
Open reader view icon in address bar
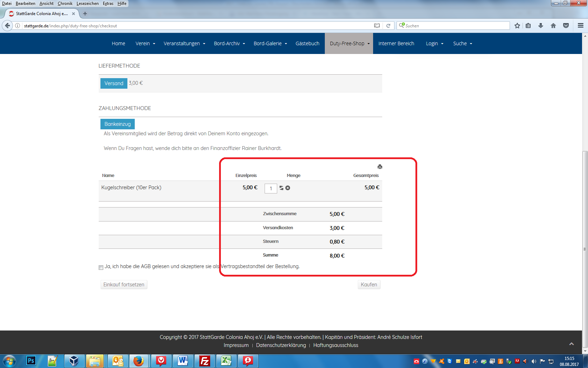[x=377, y=26]
